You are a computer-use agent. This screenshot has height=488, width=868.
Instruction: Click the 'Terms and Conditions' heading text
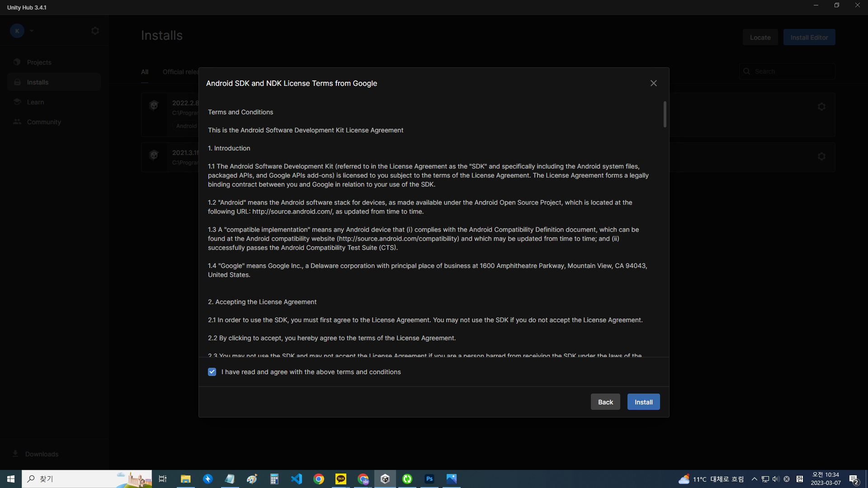[x=241, y=112]
